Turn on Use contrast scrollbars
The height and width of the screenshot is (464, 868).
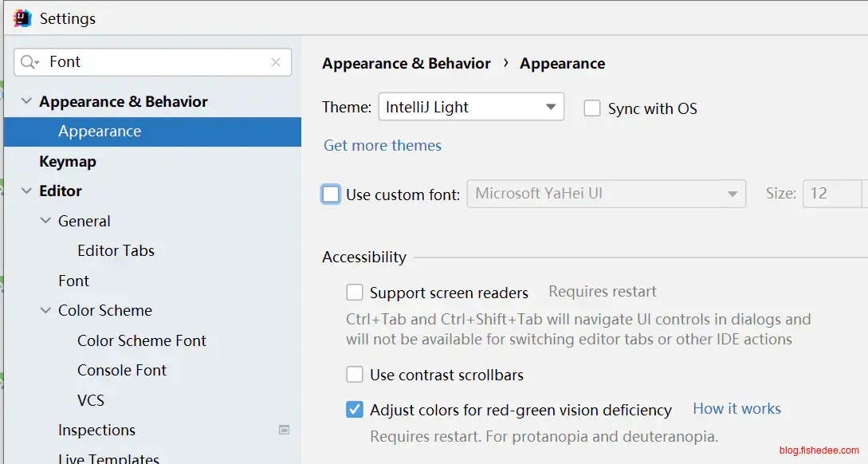pyautogui.click(x=355, y=375)
